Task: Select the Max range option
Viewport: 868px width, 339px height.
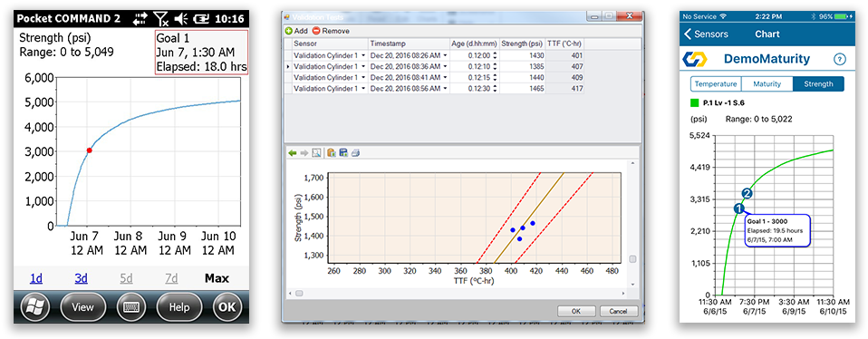Action: [x=217, y=278]
